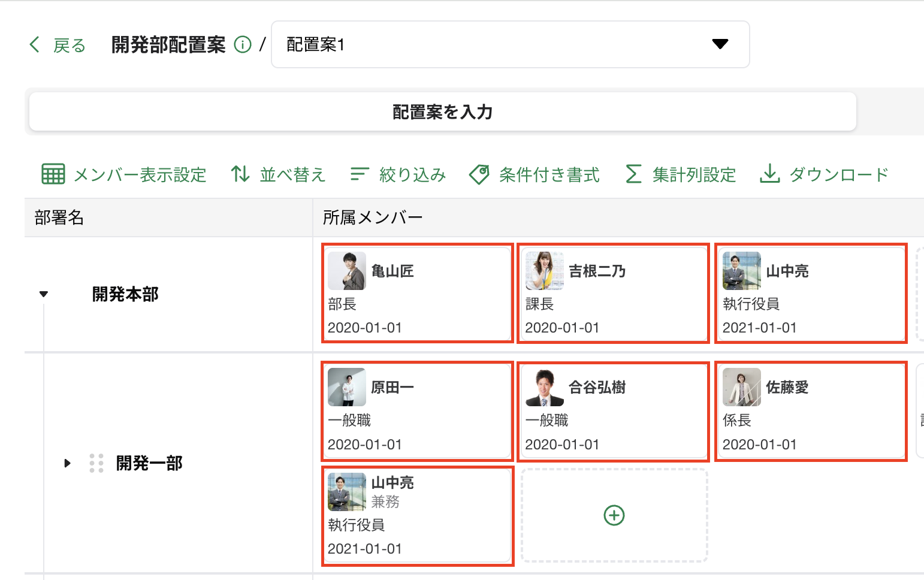Click the green plus add-member icon
The height and width of the screenshot is (580, 924).
pyautogui.click(x=614, y=515)
